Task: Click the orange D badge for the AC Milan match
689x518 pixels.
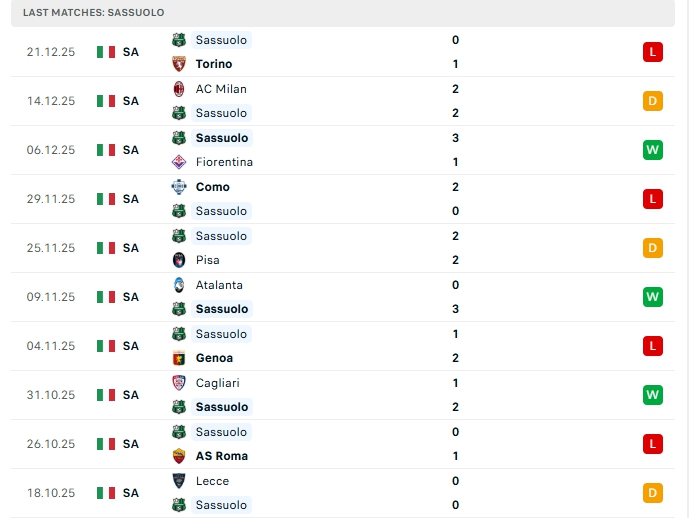Action: (x=652, y=101)
